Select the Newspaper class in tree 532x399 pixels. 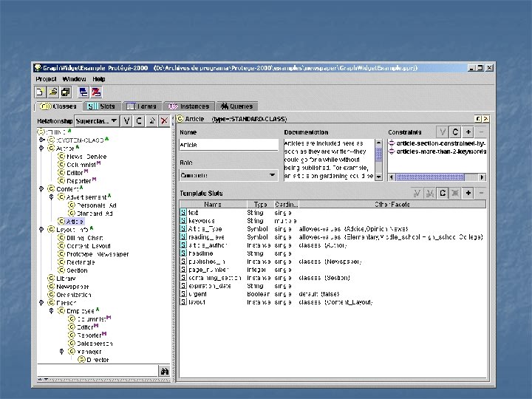(72, 286)
